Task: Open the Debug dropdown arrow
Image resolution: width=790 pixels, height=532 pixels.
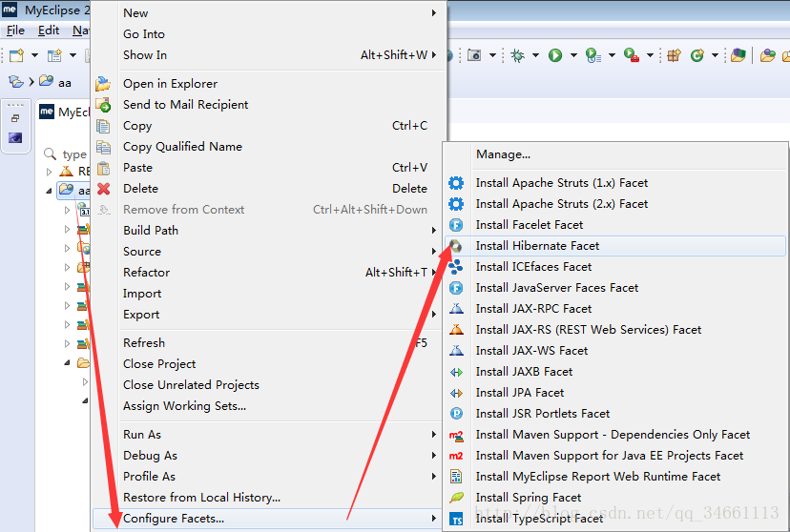Action: point(535,55)
